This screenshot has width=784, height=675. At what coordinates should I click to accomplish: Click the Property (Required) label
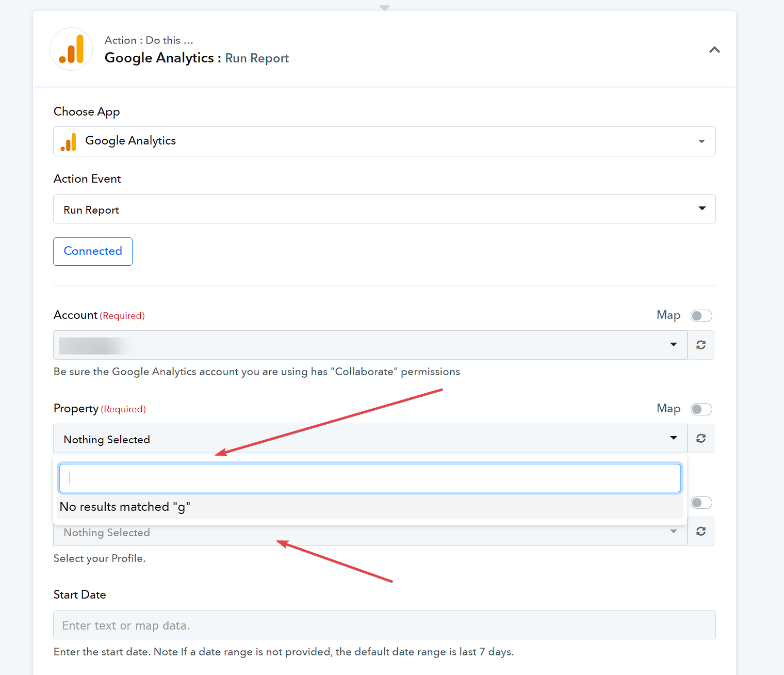[100, 409]
